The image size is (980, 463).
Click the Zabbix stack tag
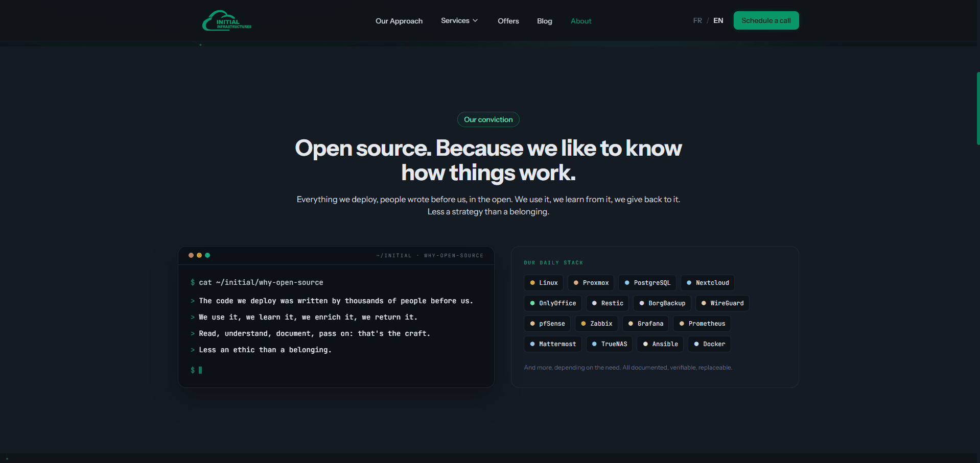point(597,324)
